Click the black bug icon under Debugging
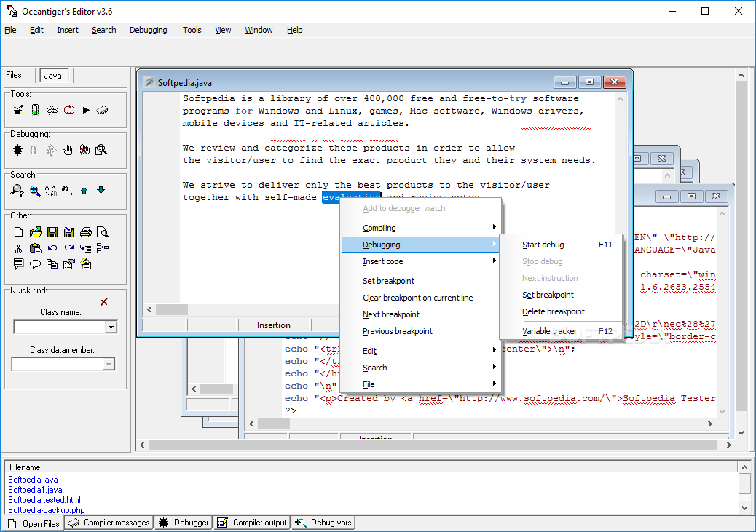This screenshot has width=756, height=532. [x=17, y=150]
